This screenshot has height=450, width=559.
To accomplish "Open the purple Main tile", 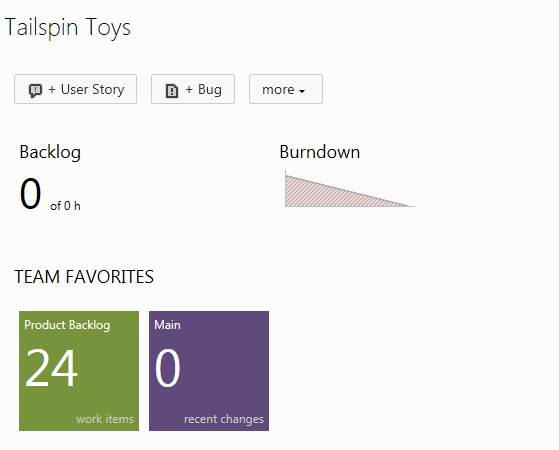I will [x=209, y=371].
